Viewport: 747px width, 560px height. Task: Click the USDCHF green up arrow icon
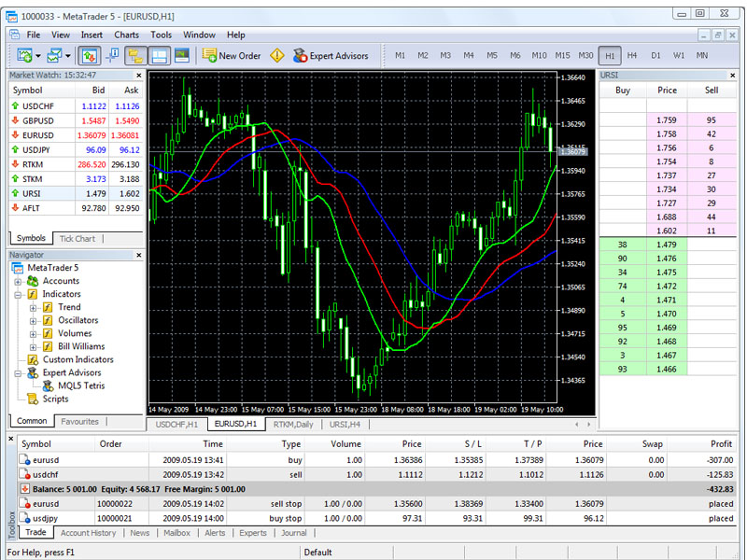[x=15, y=105]
